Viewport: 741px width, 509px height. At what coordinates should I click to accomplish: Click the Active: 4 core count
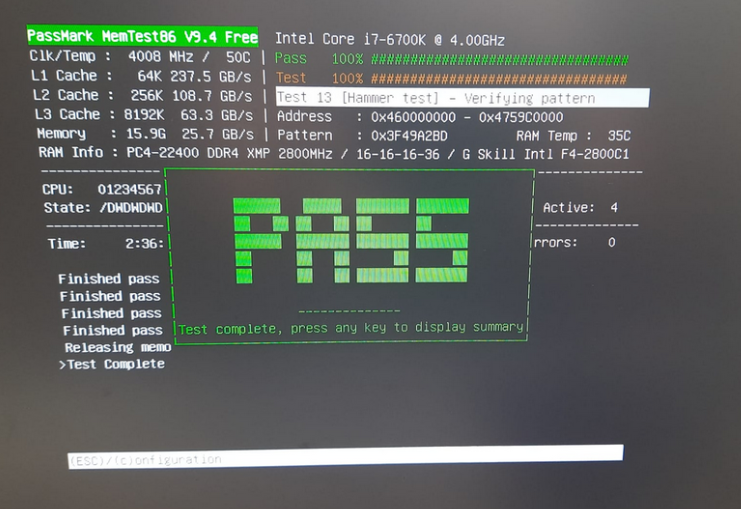[580, 207]
